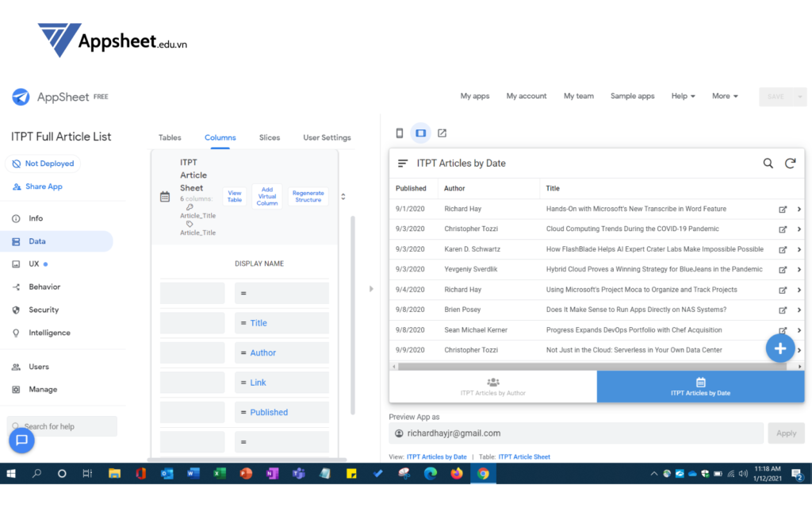Click the refresh icon in app preview
Viewport: 812px width, 508px height.
click(790, 164)
